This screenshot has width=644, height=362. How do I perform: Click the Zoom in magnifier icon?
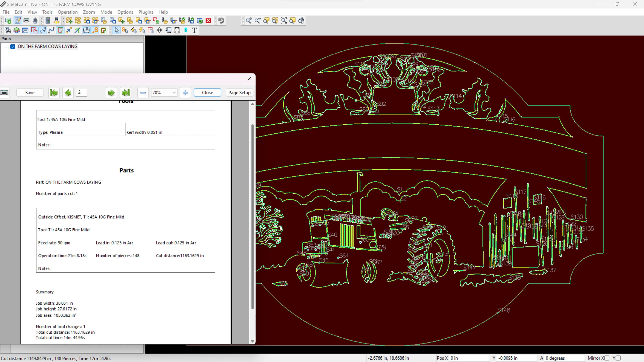(x=249, y=20)
